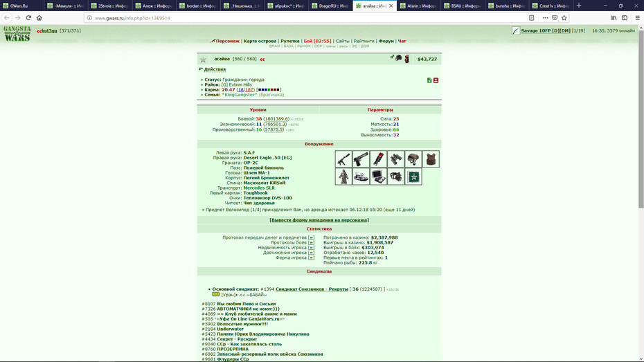This screenshot has width=644, height=362.
Task: Click the gray star favorite icon
Action: pos(203,60)
